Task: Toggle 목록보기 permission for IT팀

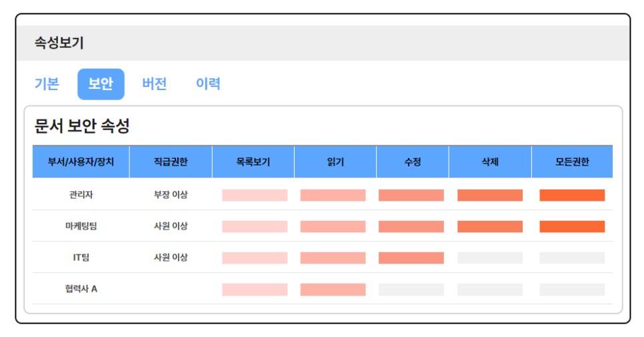Action: click(x=255, y=258)
